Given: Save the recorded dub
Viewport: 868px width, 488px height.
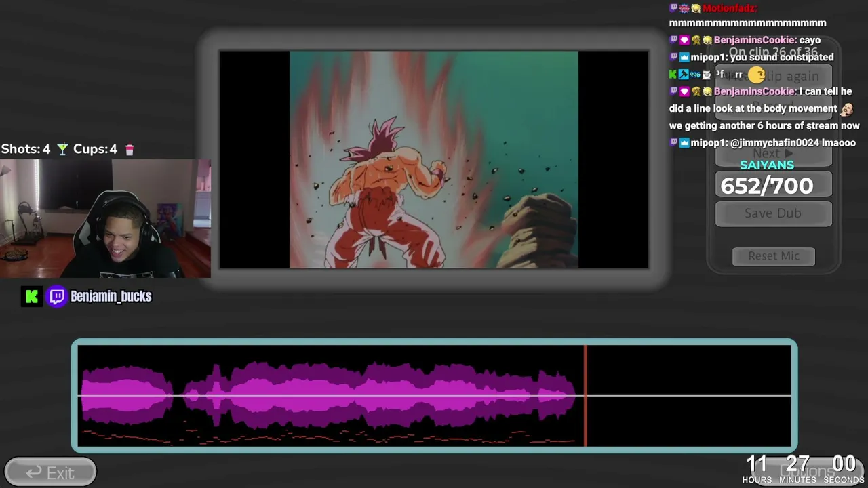Looking at the screenshot, I should (773, 213).
